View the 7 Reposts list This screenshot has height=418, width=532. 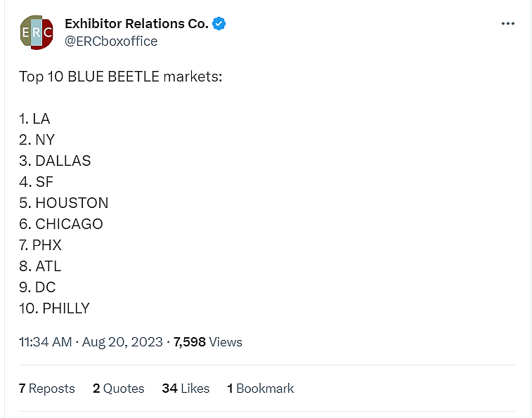click(47, 388)
